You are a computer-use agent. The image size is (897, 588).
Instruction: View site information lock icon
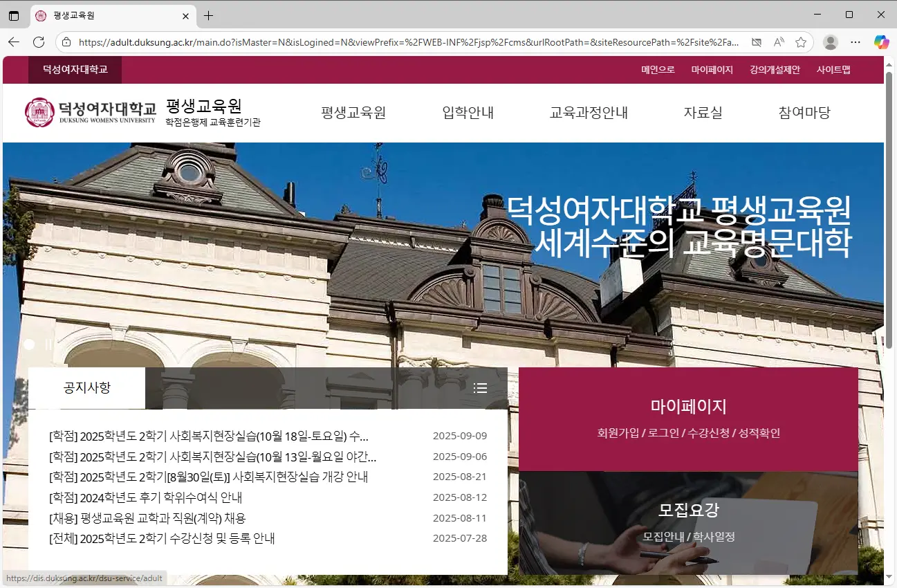66,42
